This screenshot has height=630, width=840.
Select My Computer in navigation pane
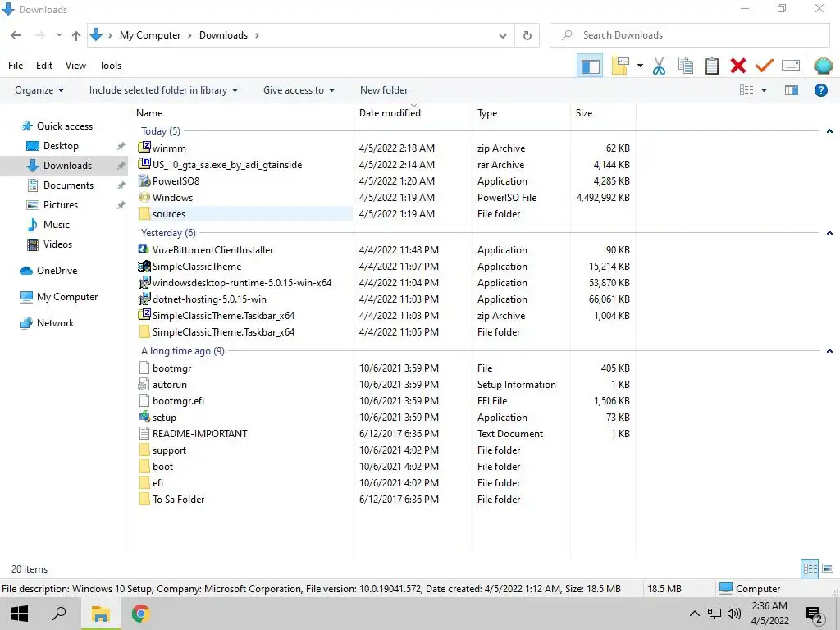pyautogui.click(x=67, y=297)
